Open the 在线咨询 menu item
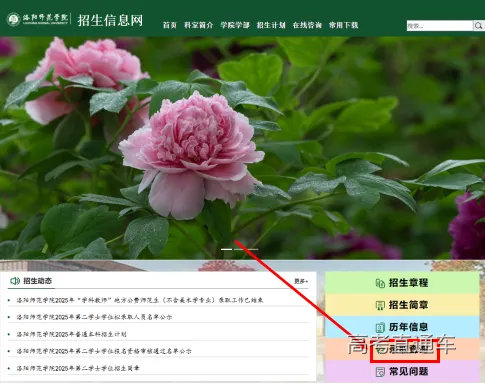 307,25
